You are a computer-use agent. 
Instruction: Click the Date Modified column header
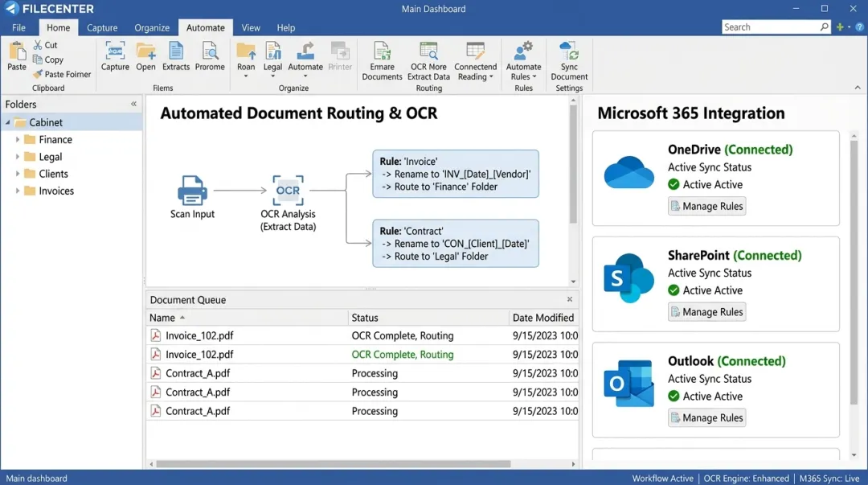pos(543,318)
